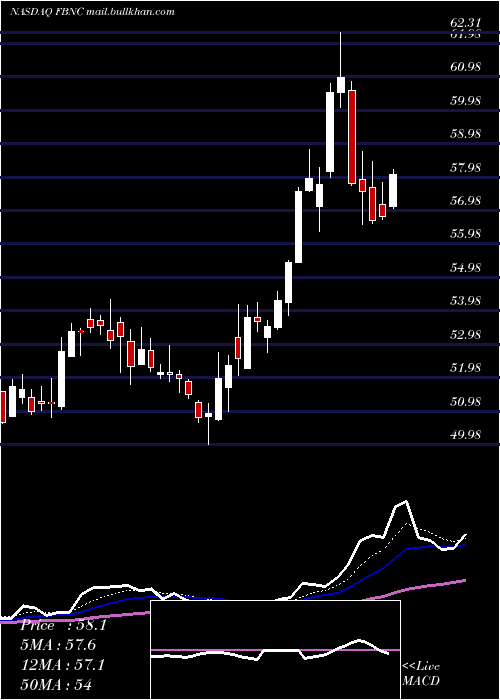The width and height of the screenshot is (500, 700).
Task: Click the 49.98 price level label
Action: tap(466, 434)
